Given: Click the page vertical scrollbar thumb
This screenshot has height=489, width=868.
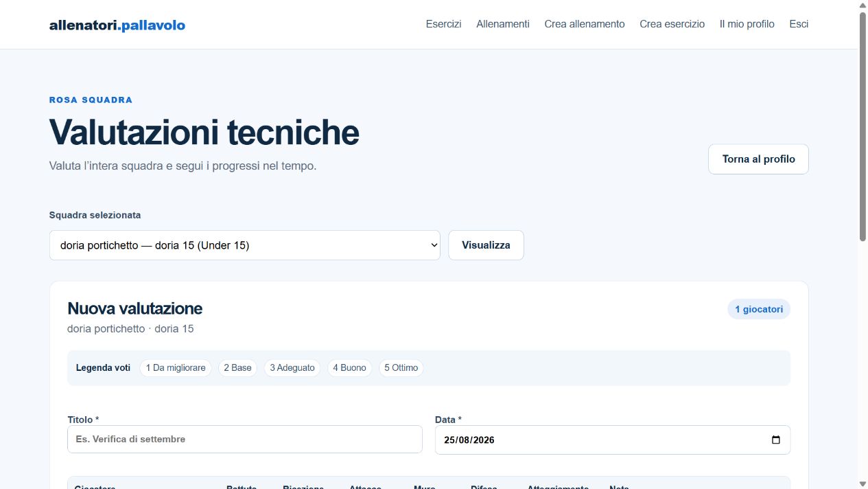Looking at the screenshot, I should pos(863,126).
